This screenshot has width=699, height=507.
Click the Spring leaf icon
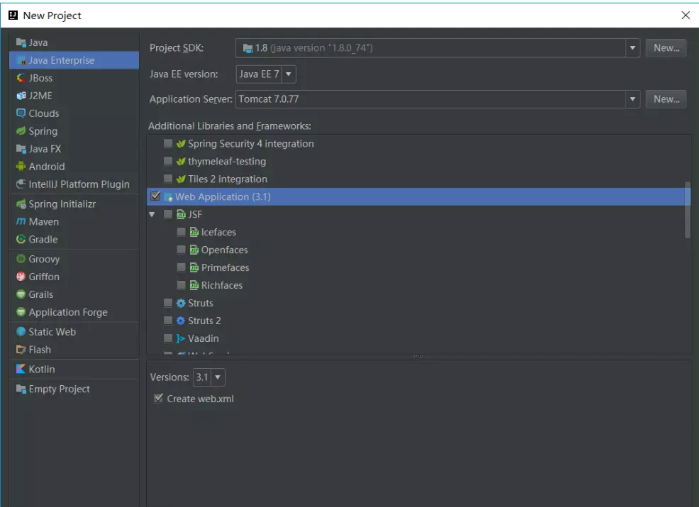[21, 131]
